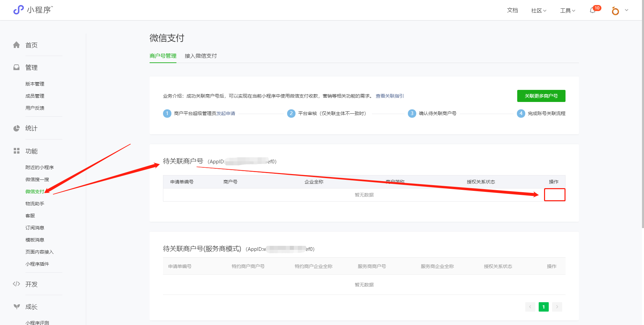Open 版本管理 in the sidebar

[x=35, y=84]
